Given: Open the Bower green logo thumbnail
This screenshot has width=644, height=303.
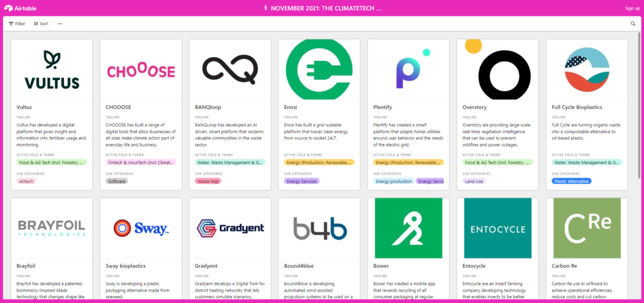Looking at the screenshot, I should pyautogui.click(x=408, y=228).
